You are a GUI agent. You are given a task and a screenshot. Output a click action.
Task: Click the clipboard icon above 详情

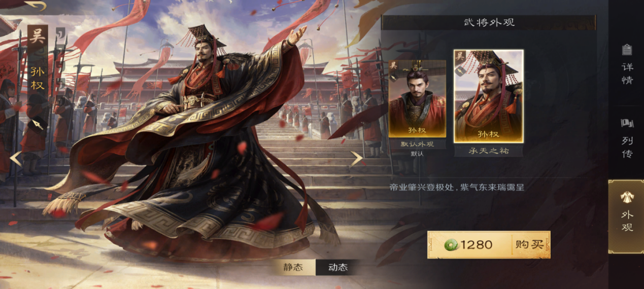click(627, 50)
